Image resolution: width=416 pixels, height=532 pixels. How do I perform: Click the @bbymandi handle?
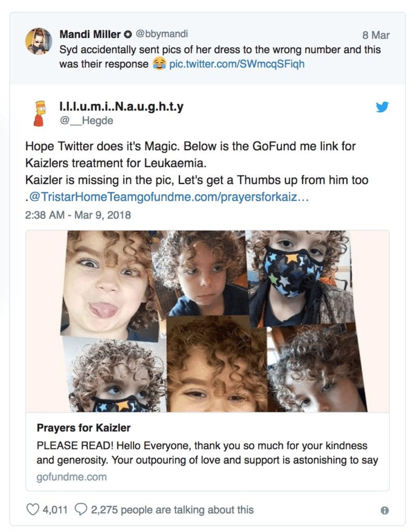(162, 34)
